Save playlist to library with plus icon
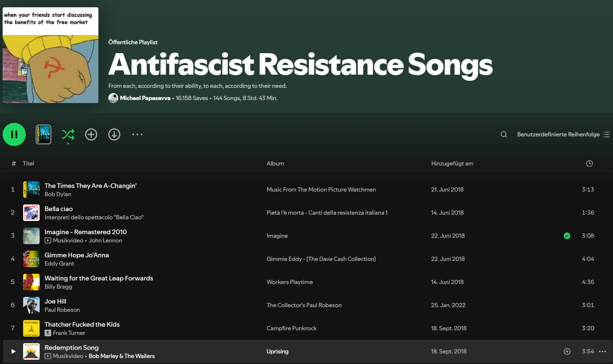This screenshot has width=613, height=364. click(91, 134)
